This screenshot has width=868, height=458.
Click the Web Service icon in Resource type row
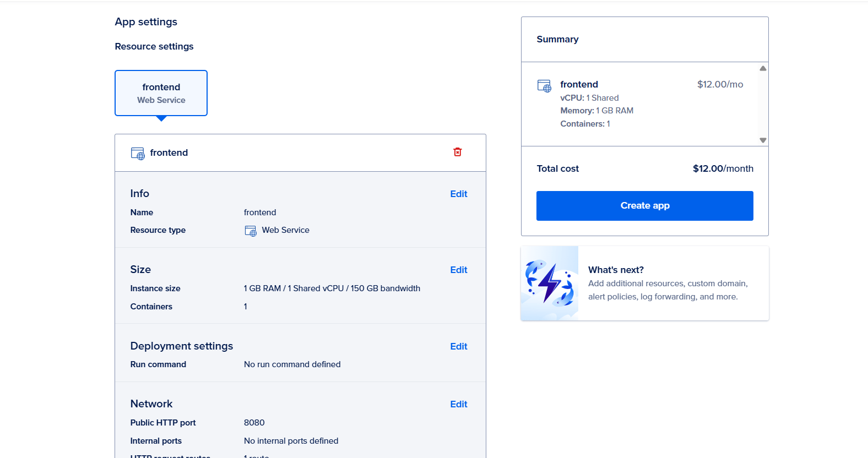tap(251, 231)
